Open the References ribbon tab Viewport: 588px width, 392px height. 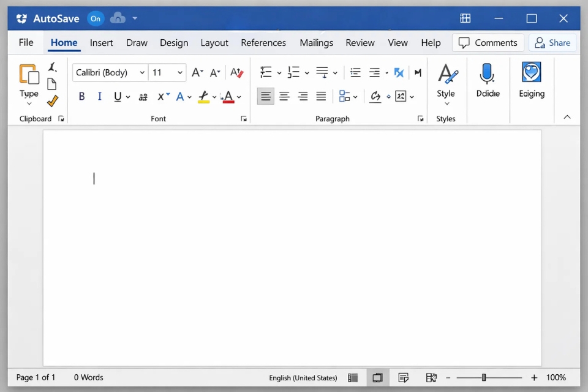tap(263, 43)
